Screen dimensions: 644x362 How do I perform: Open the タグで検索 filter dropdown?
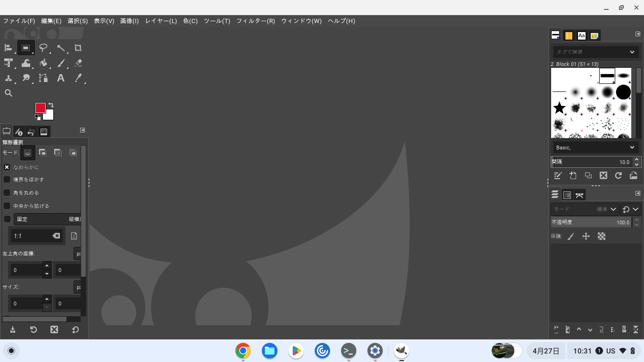tap(632, 52)
